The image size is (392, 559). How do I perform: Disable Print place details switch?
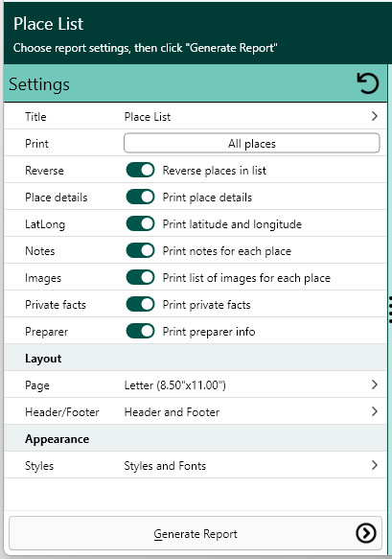click(x=140, y=197)
